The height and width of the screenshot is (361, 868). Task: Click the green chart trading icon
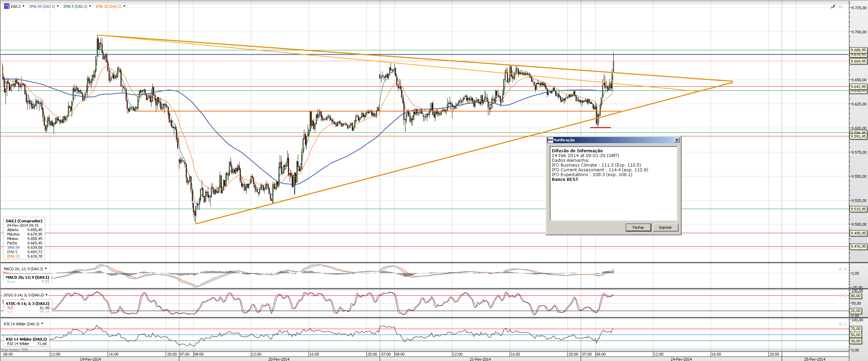tap(833, 7)
